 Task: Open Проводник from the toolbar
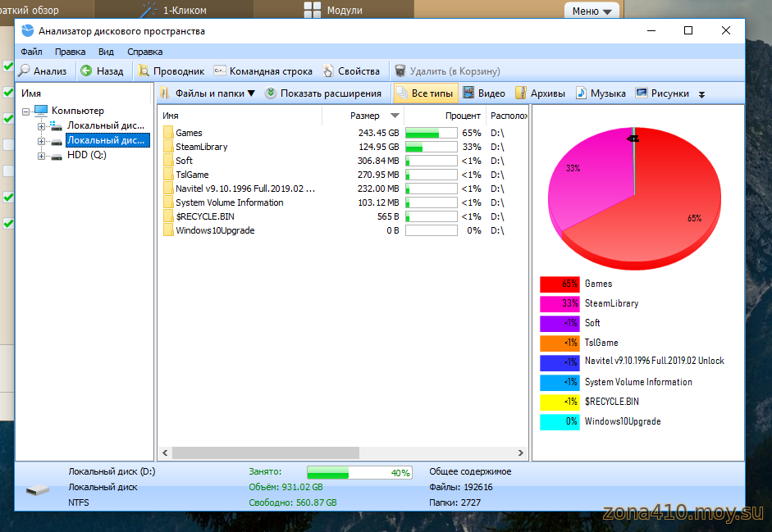[171, 71]
